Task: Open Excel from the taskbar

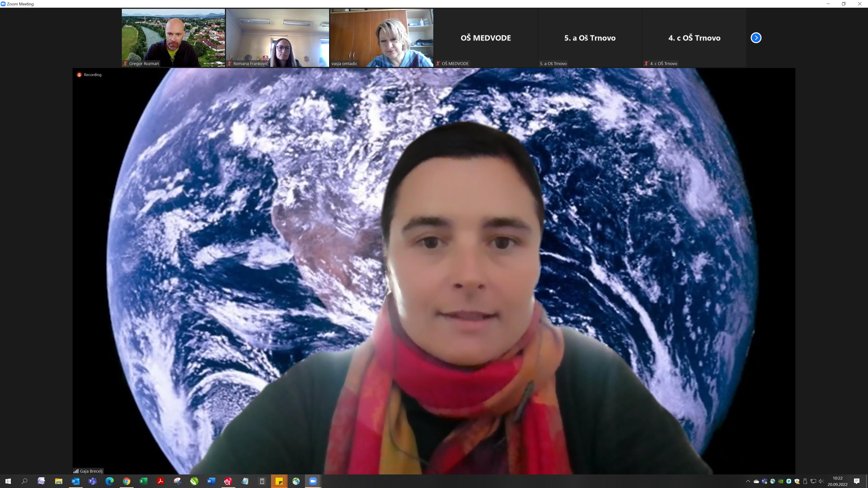Action: coord(143,481)
